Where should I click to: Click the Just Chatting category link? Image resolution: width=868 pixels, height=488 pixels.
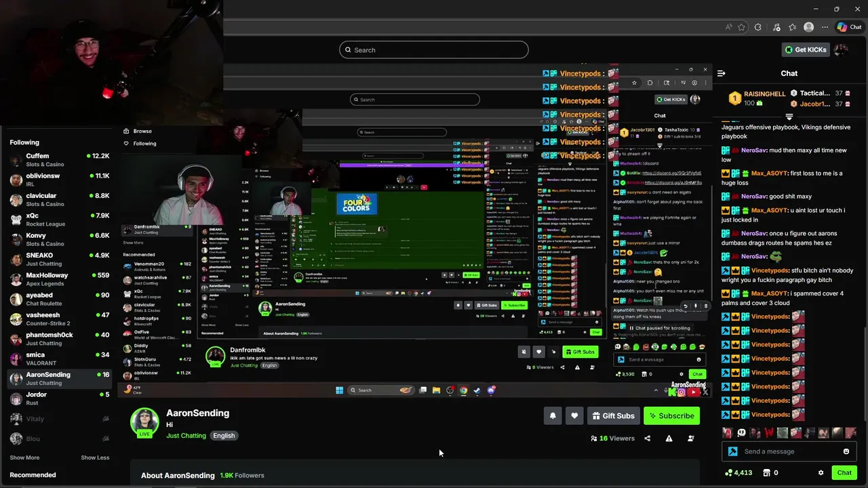[186, 436]
